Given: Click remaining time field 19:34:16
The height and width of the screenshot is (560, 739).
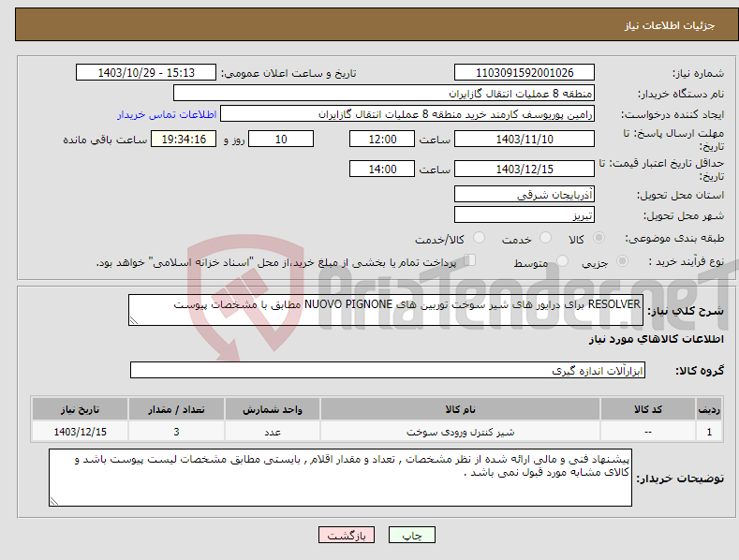Looking at the screenshot, I should [x=184, y=139].
